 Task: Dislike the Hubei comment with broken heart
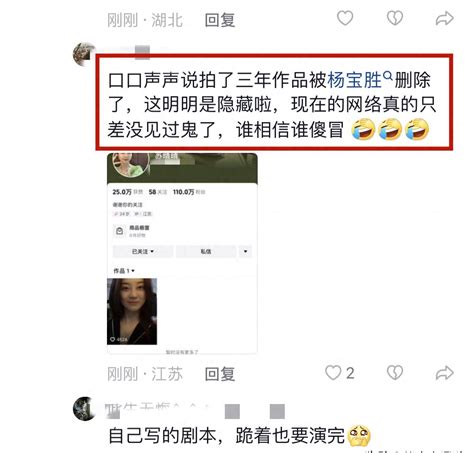(x=395, y=18)
